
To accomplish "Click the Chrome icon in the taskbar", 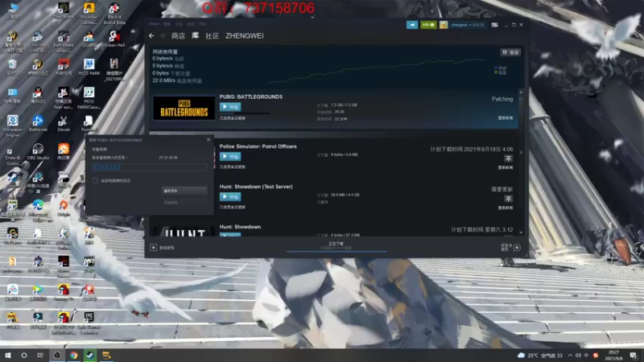I will point(73,356).
